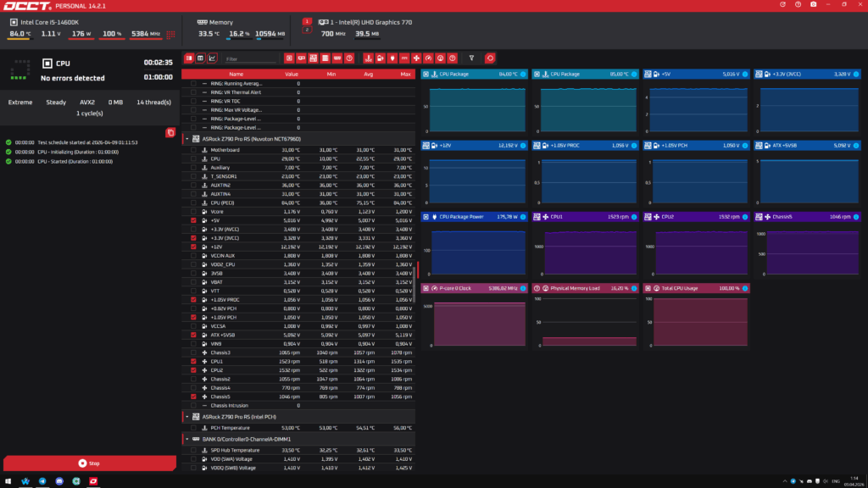Uncheck the +5V sensor checkbox
868x488 pixels.
coord(193,220)
